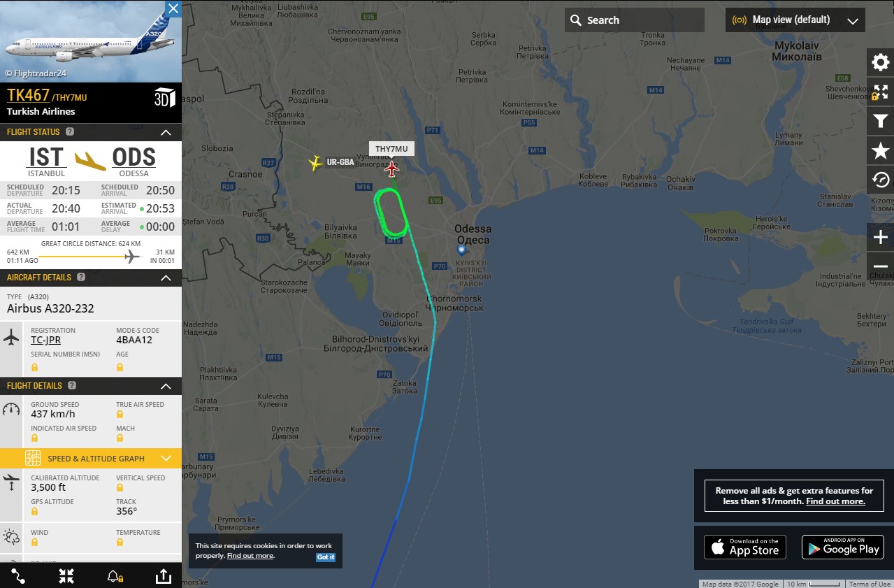Open map settings gear icon
This screenshot has height=588, width=894.
tap(880, 63)
